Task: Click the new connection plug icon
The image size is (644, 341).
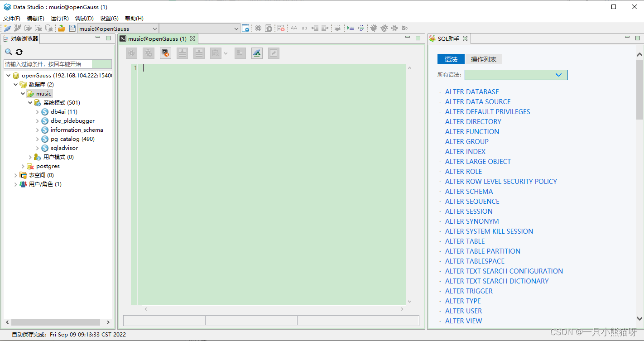Action: click(7, 28)
